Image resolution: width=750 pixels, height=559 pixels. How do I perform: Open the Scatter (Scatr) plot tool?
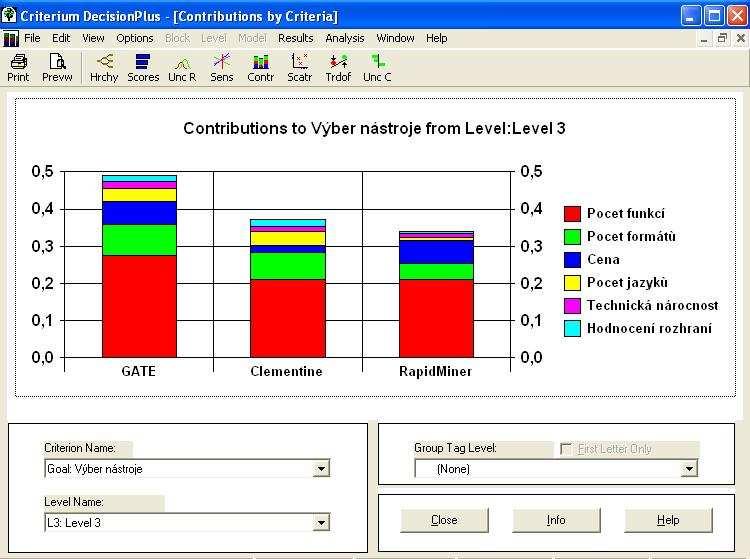point(299,68)
